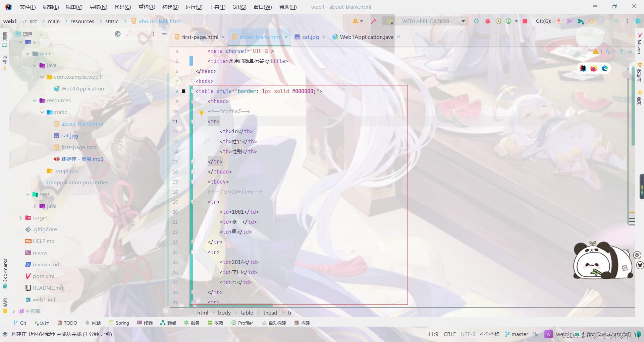Open Search Everywhere magnifier icon

point(616,21)
